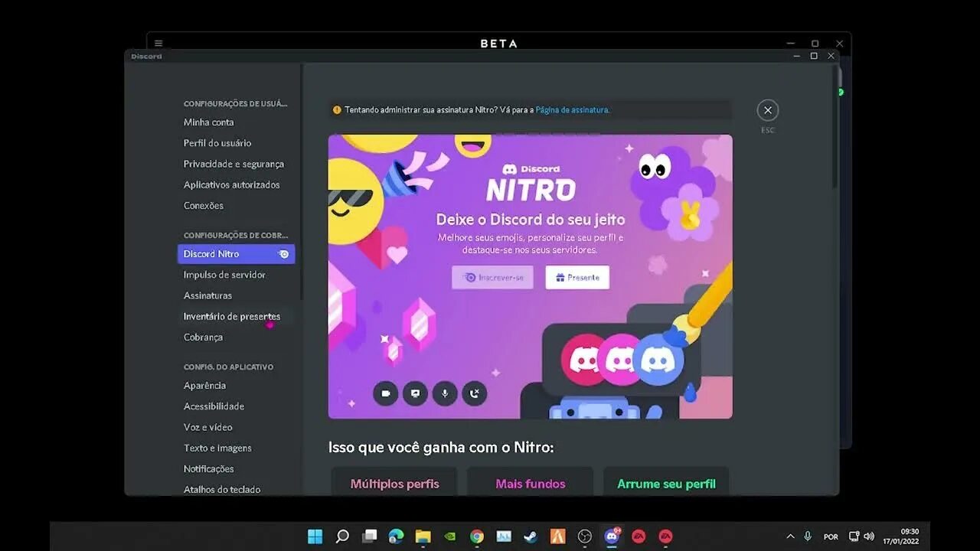This screenshot has width=980, height=551.
Task: Close settings with the ESC circle button
Action: click(767, 111)
